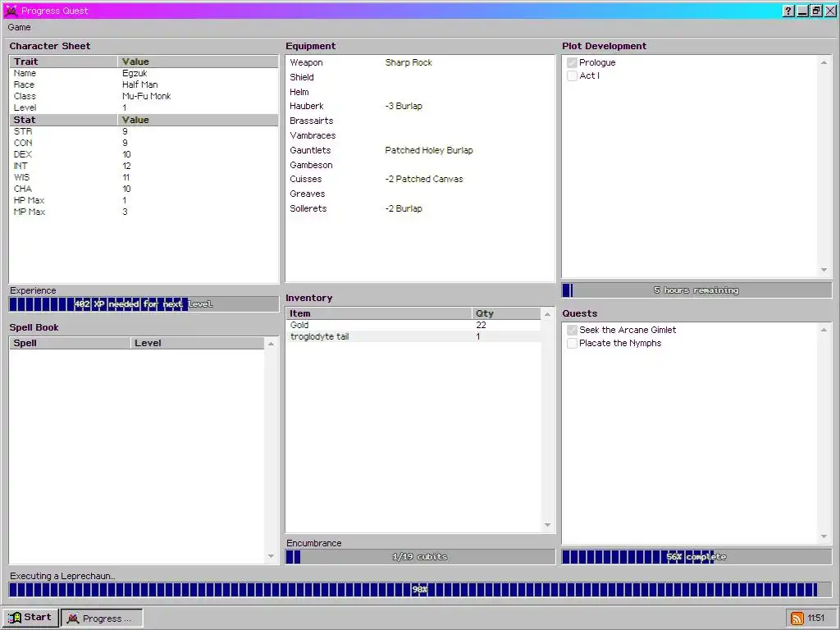
Task: Select the name value Egzuk
Action: pos(135,73)
